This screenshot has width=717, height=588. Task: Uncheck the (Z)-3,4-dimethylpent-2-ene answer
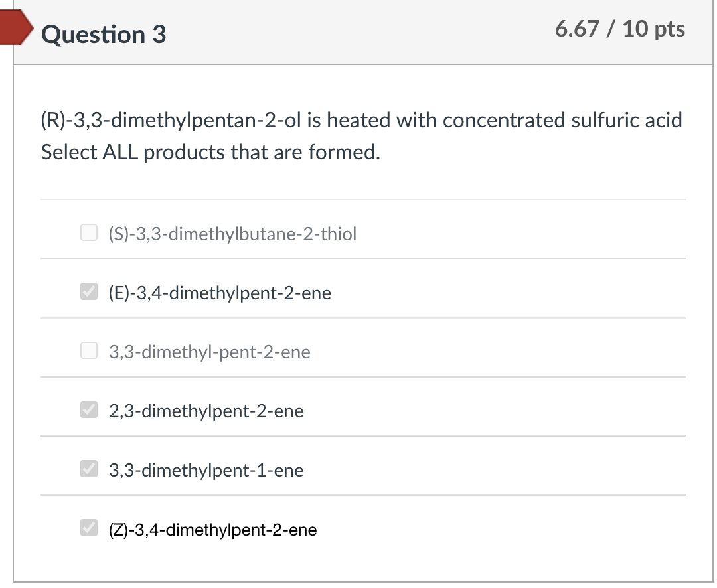88,528
